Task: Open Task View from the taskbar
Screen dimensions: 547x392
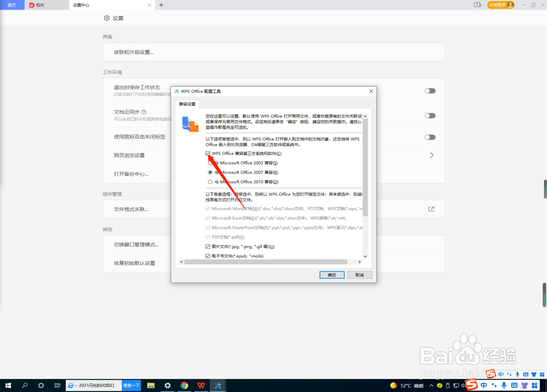Action: (57, 385)
